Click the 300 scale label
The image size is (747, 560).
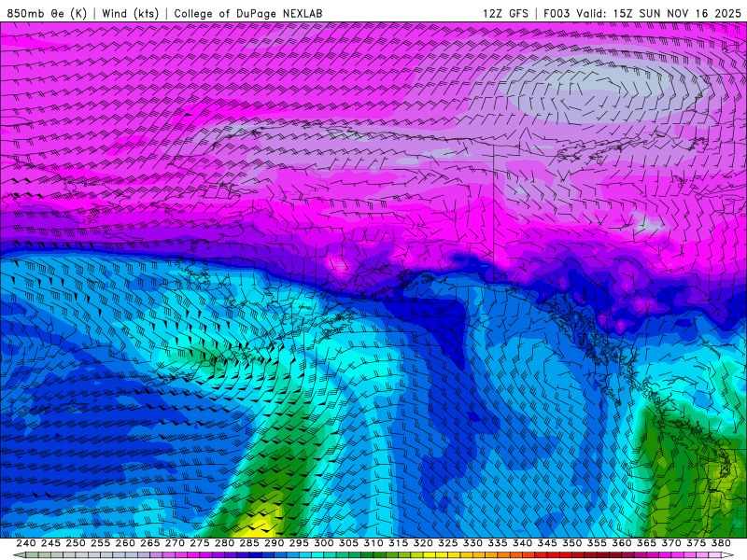tap(323, 543)
